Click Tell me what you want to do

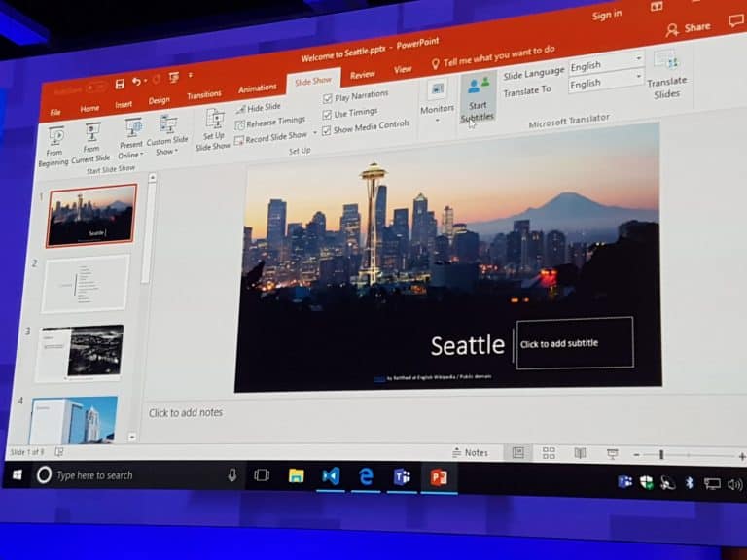point(493,56)
